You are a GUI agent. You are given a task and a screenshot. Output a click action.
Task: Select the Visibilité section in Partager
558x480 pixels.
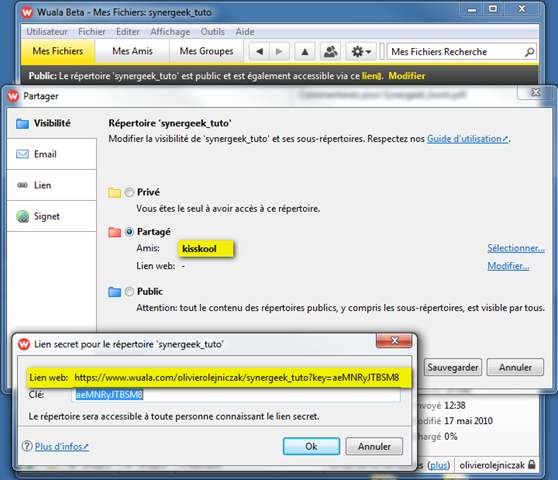[52, 123]
